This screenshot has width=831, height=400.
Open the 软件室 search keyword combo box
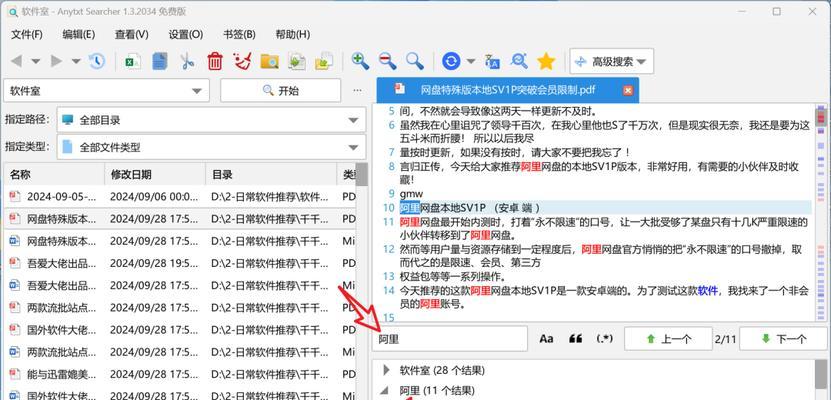[x=107, y=91]
